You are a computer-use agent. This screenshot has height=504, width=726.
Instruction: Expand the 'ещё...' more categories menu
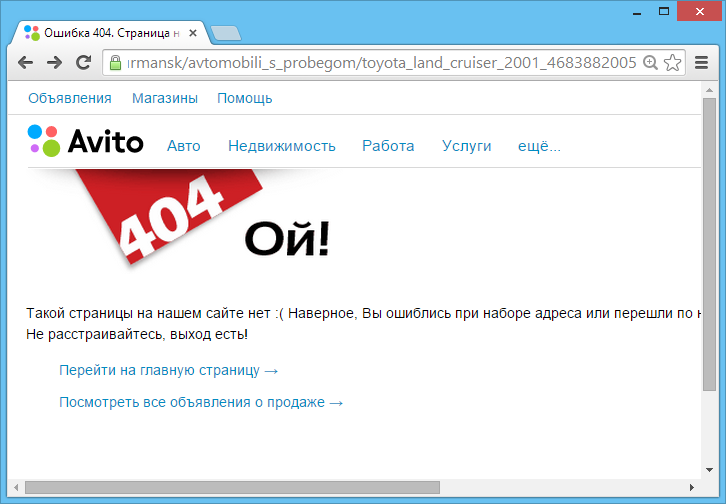(538, 146)
